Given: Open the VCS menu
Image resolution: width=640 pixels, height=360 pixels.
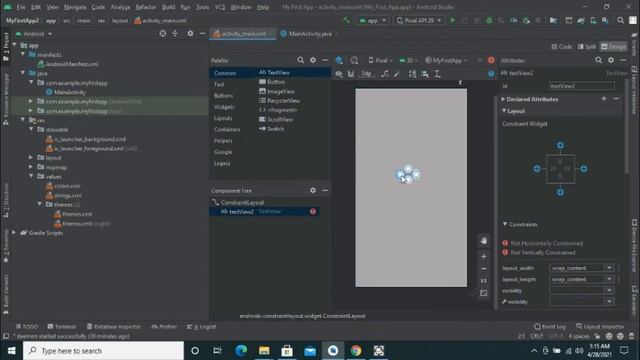Looking at the screenshot, I should pyautogui.click(x=220, y=7).
